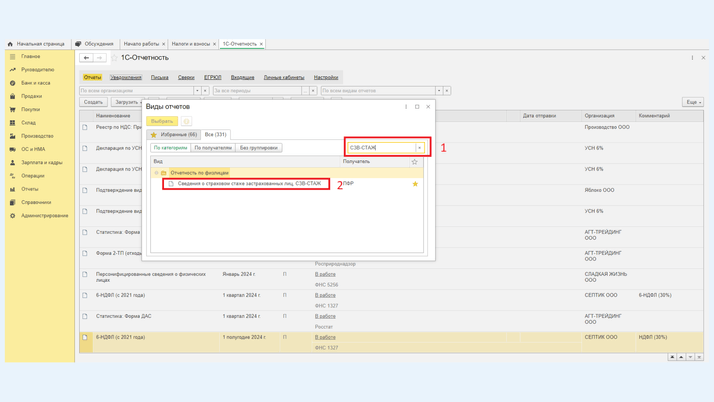714x402 pixels.
Task: Open the Покупки sidebar section
Action: tap(31, 109)
